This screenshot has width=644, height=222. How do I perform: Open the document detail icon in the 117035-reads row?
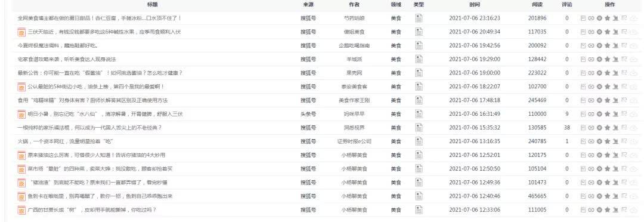coord(583,32)
